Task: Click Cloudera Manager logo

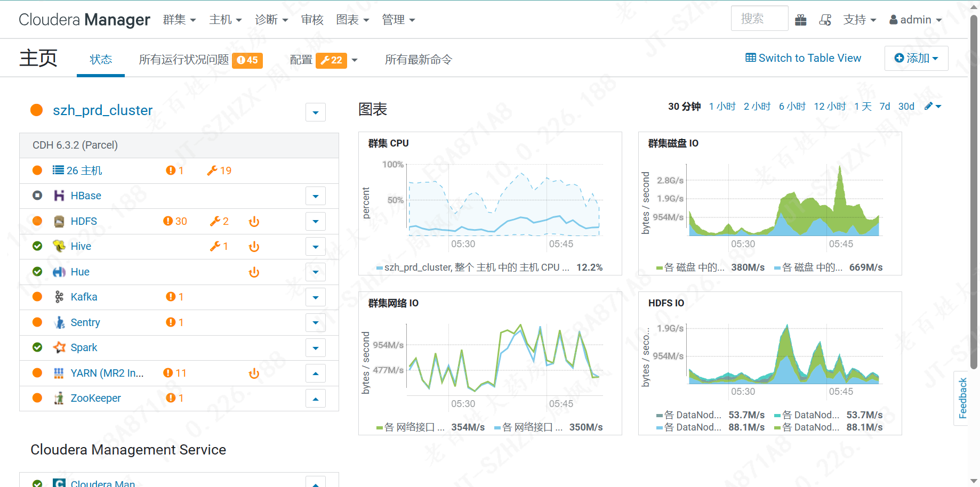Action: [x=84, y=20]
